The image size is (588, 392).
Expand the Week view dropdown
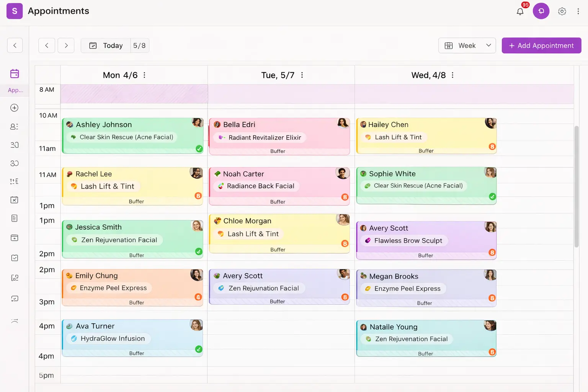pyautogui.click(x=467, y=46)
